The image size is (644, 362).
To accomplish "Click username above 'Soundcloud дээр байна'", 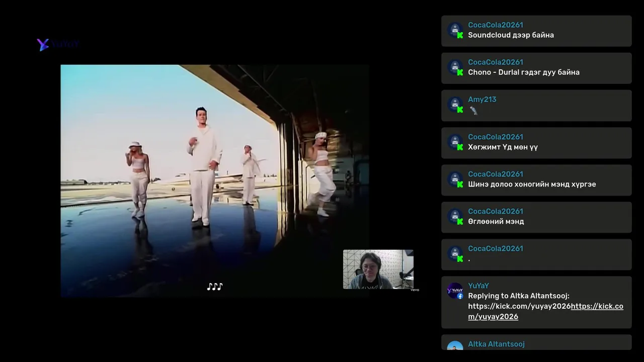I will pos(496,25).
